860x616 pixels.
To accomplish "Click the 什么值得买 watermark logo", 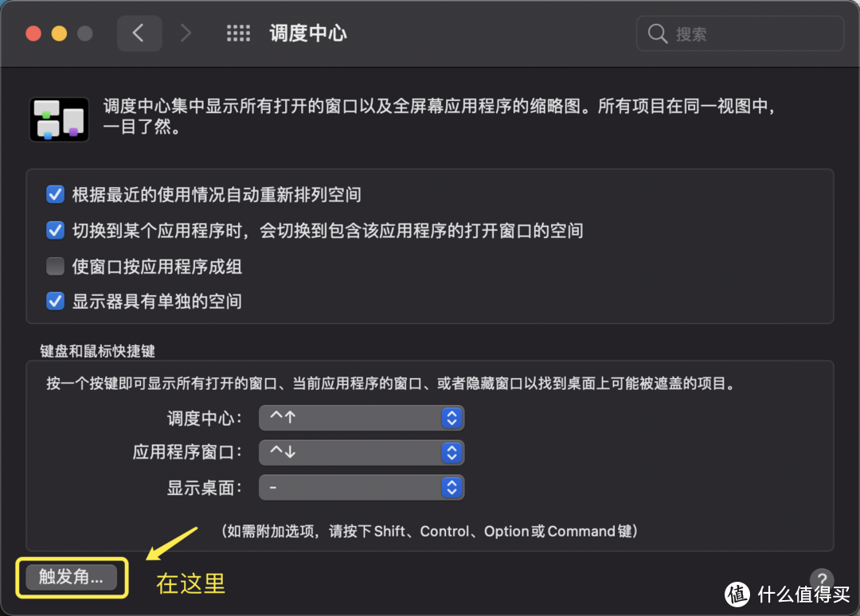I will tap(736, 595).
